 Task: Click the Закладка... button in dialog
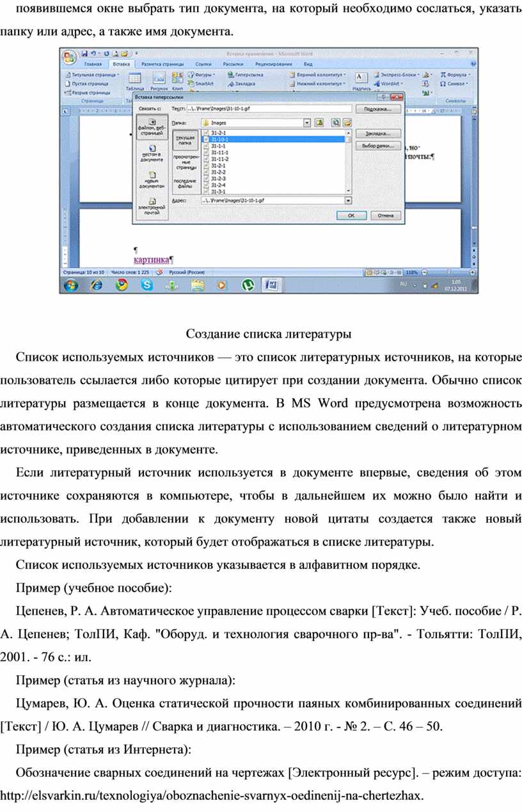[x=378, y=134]
